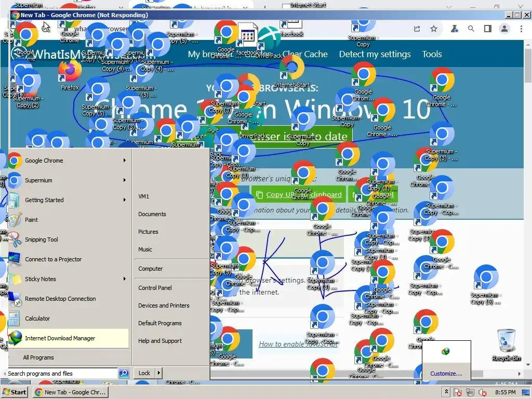
Task: Click in Search programs and files box
Action: point(61,373)
